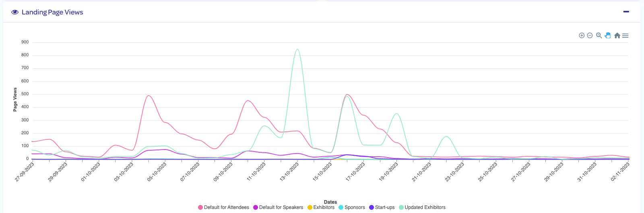Reset chart zoom with home icon
The image size is (644, 213).
coord(617,36)
